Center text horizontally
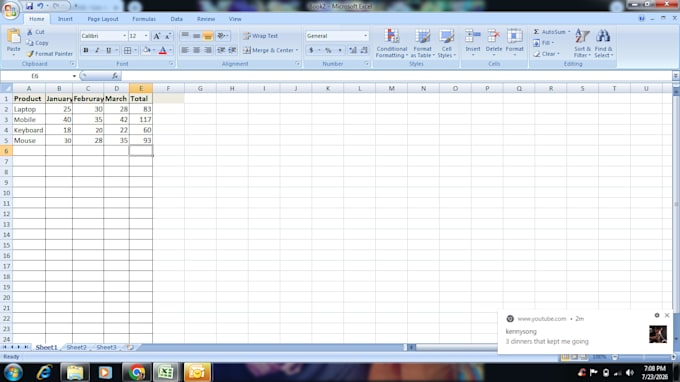This screenshot has width=680, height=382. tap(196, 50)
